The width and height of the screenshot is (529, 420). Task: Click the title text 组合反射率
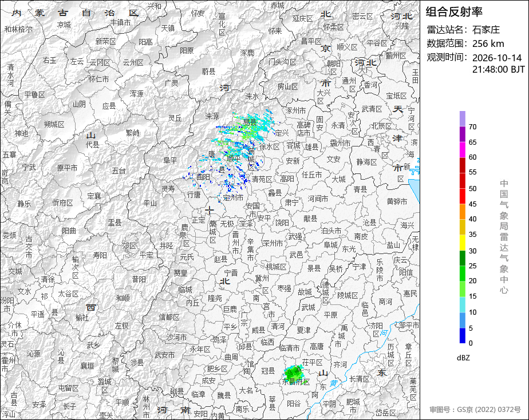(454, 12)
